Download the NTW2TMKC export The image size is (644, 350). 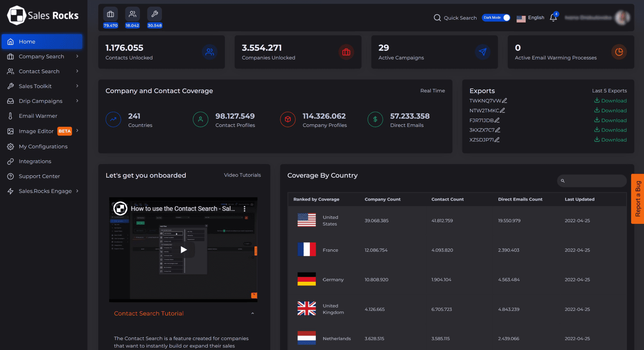coord(610,111)
